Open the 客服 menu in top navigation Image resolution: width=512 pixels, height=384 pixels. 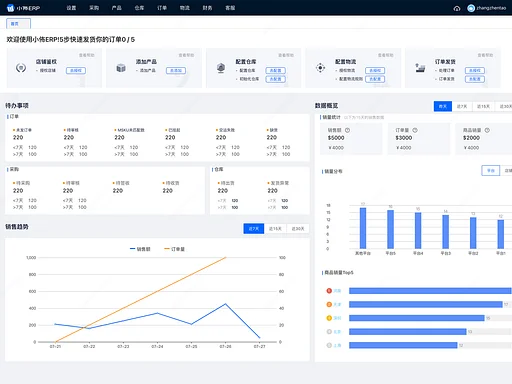coord(230,8)
